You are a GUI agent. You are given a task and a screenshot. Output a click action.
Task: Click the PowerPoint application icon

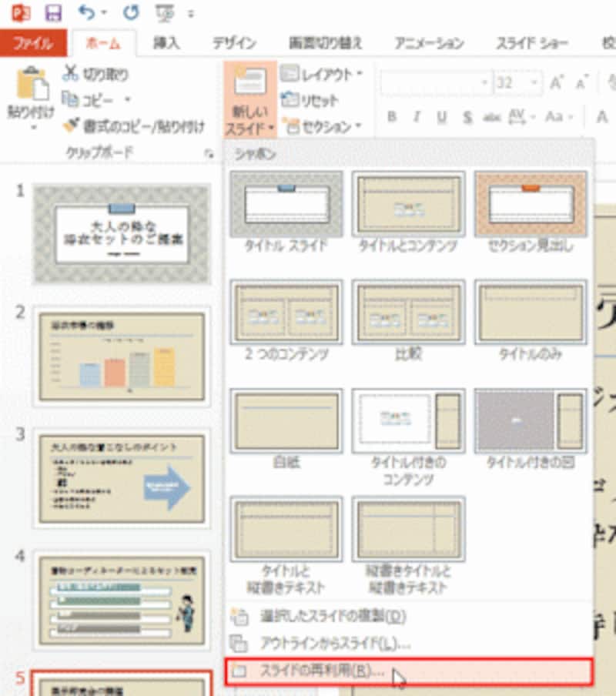(x=21, y=13)
